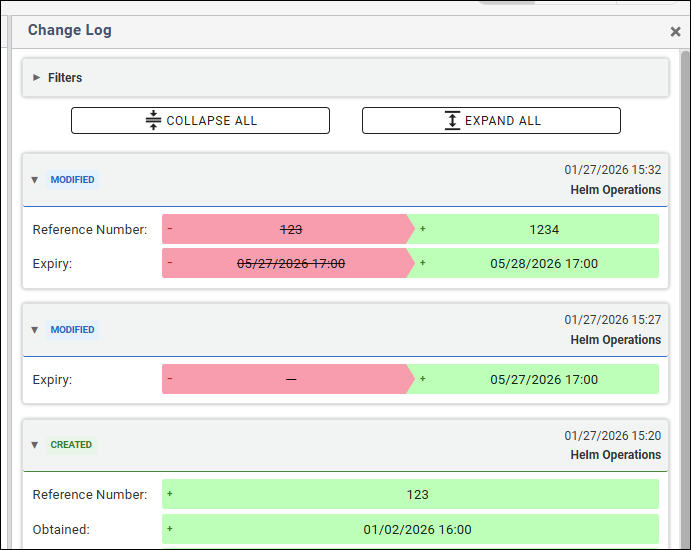
Task: Click the CREATED badge
Action: coord(71,445)
